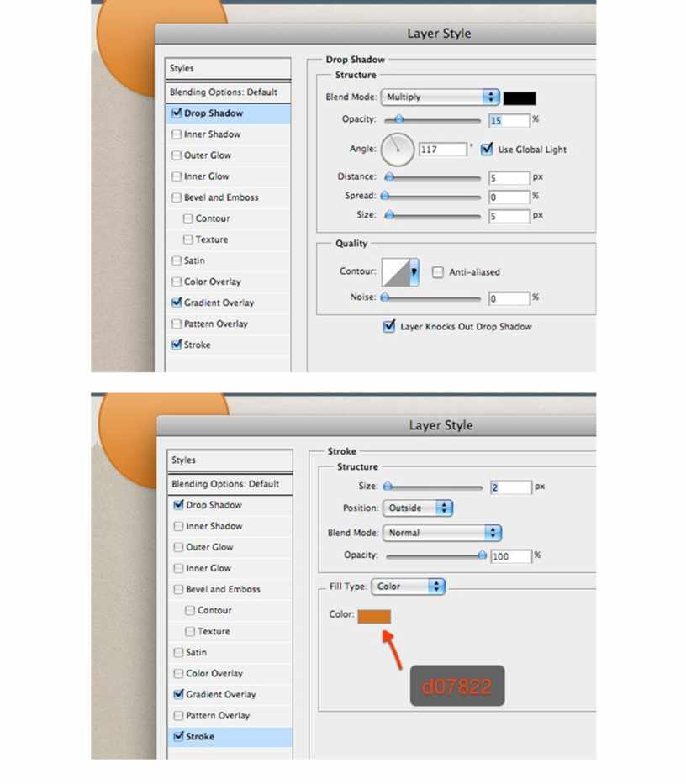The height and width of the screenshot is (784, 686).
Task: Enable Bevel and Emboss in bottom dialog
Action: [178, 589]
